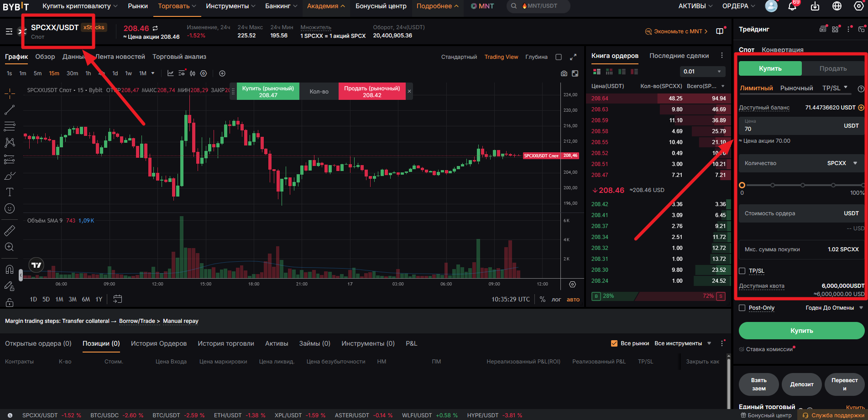Viewport: 868px width, 420px height.
Task: Open the Ставка комиссии link
Action: click(769, 349)
